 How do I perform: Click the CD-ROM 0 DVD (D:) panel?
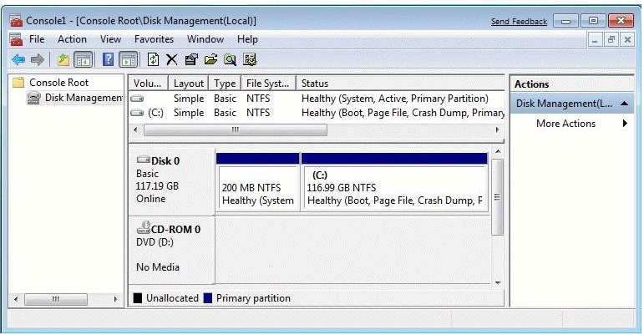171,249
